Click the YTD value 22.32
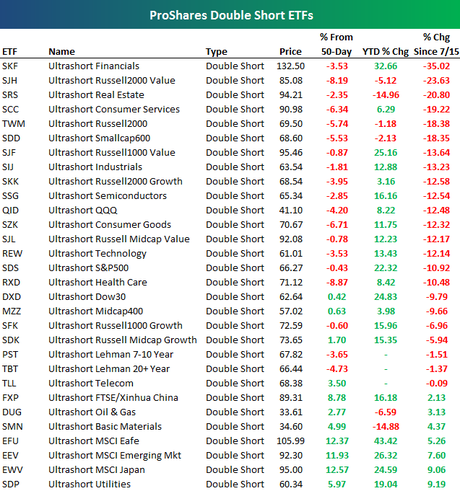Image resolution: width=460 pixels, height=491 pixels. click(386, 268)
